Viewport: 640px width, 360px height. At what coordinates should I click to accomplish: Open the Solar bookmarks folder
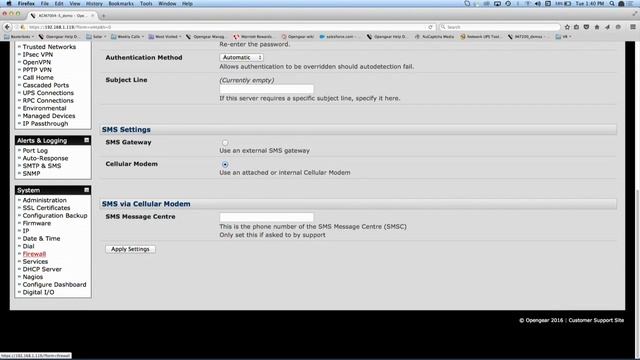(x=96, y=36)
